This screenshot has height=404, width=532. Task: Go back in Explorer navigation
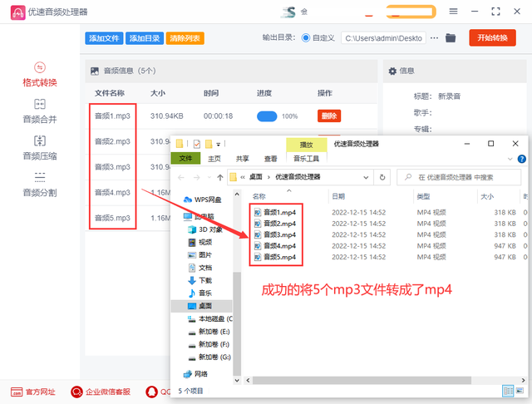coord(181,177)
